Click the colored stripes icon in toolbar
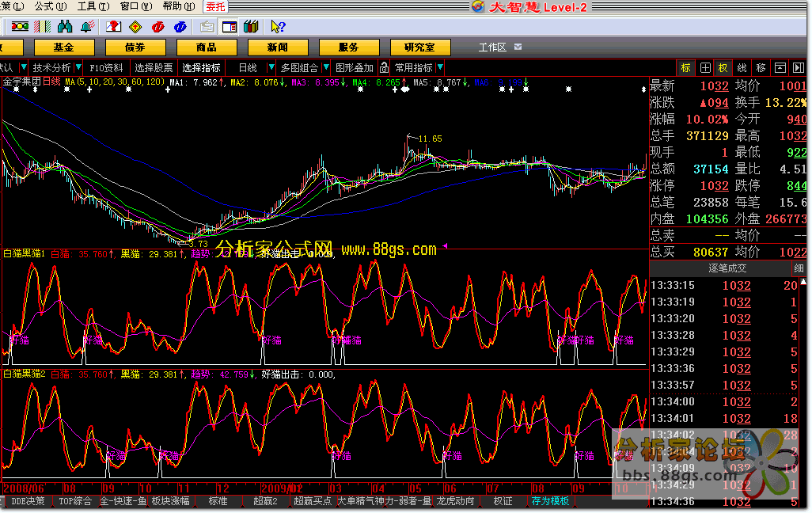The image size is (812, 513). pyautogui.click(x=42, y=26)
